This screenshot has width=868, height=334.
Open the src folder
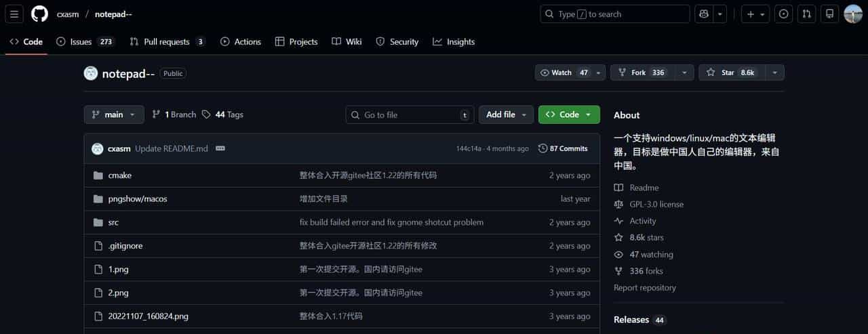(x=113, y=222)
